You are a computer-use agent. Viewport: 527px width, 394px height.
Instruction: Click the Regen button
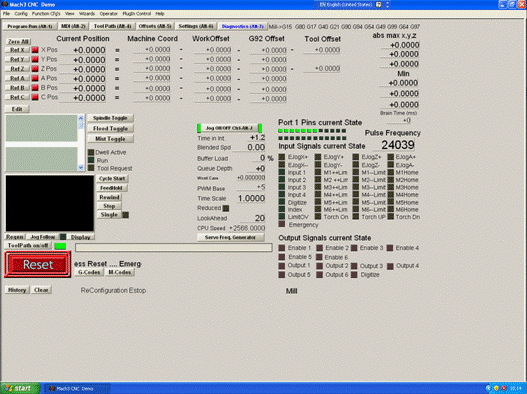coord(15,237)
